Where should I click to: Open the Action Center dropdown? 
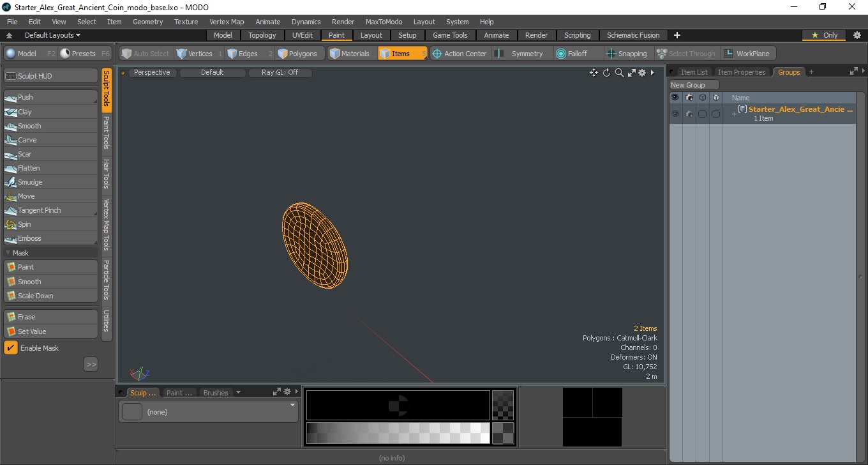click(460, 54)
